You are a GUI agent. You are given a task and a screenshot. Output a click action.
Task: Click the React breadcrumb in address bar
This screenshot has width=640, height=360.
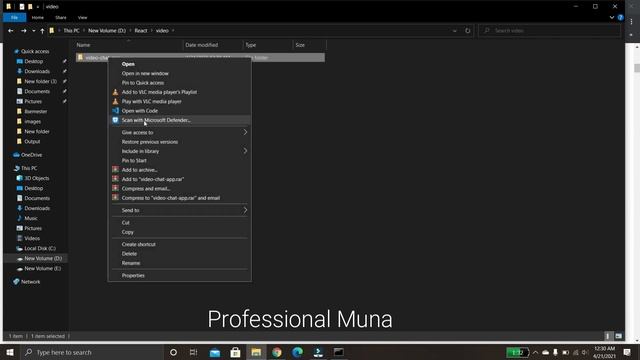pos(141,31)
